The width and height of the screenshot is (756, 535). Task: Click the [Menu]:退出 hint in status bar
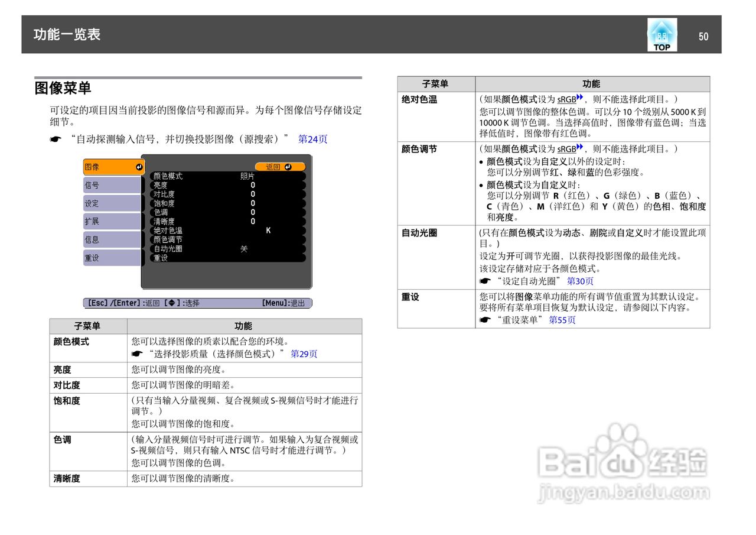coord(283,303)
